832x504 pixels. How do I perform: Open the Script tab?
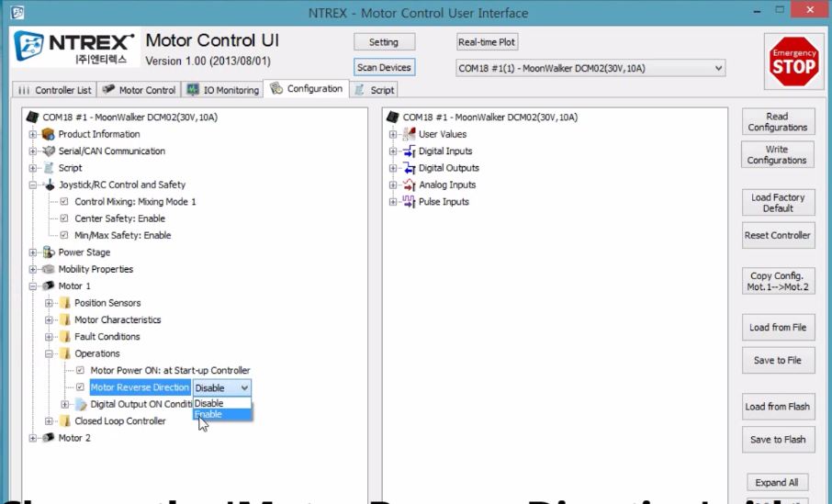coord(374,90)
